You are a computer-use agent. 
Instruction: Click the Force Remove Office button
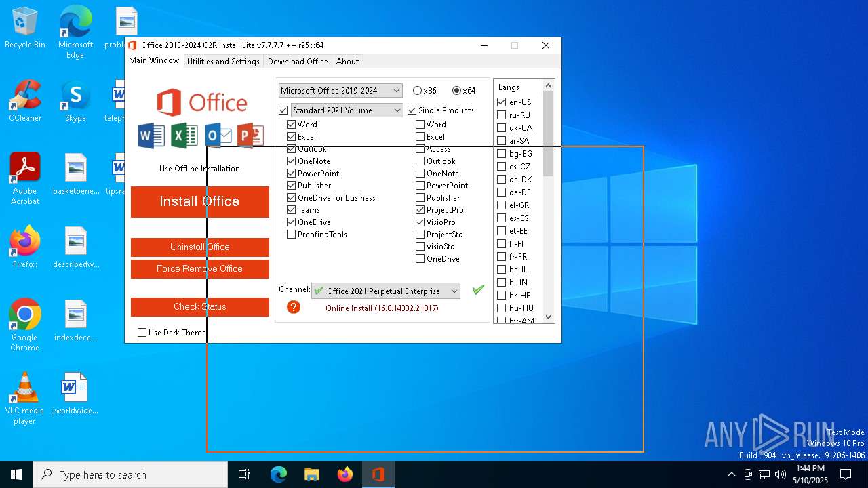point(199,268)
